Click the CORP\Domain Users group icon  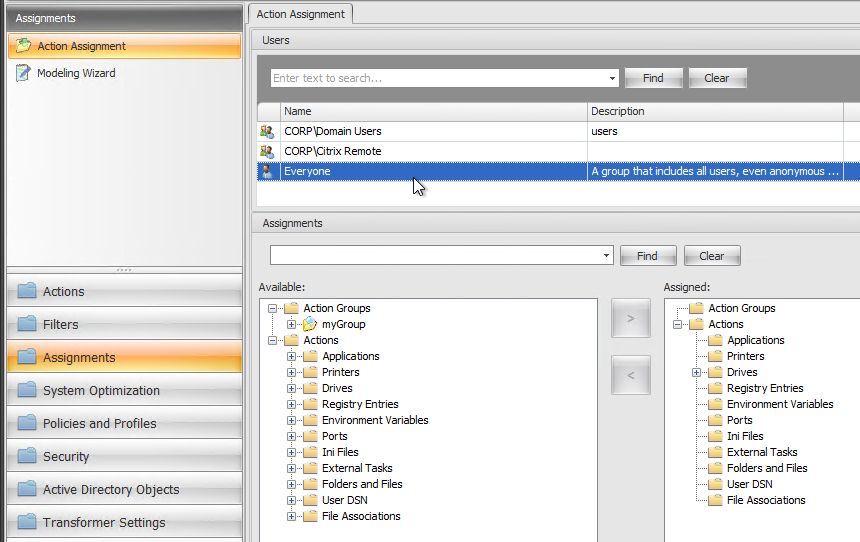click(267, 132)
